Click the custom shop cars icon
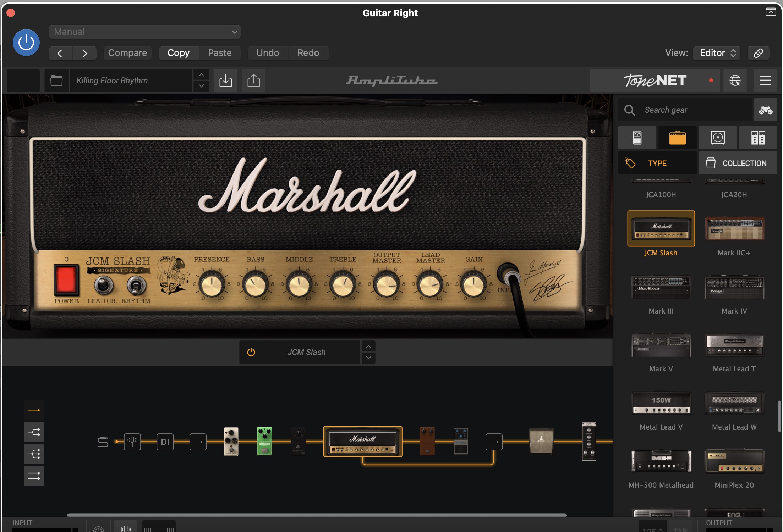 (766, 110)
